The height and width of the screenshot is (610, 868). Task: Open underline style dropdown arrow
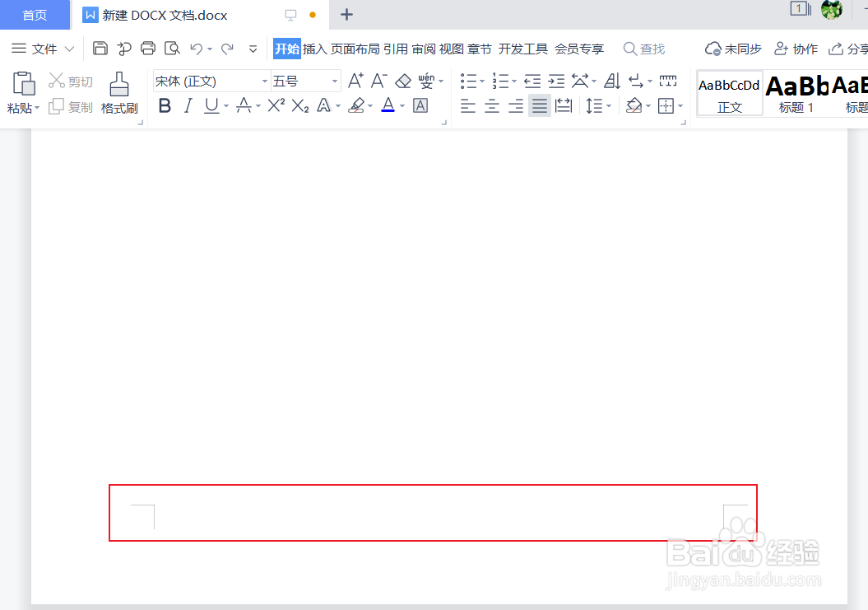tap(226, 106)
